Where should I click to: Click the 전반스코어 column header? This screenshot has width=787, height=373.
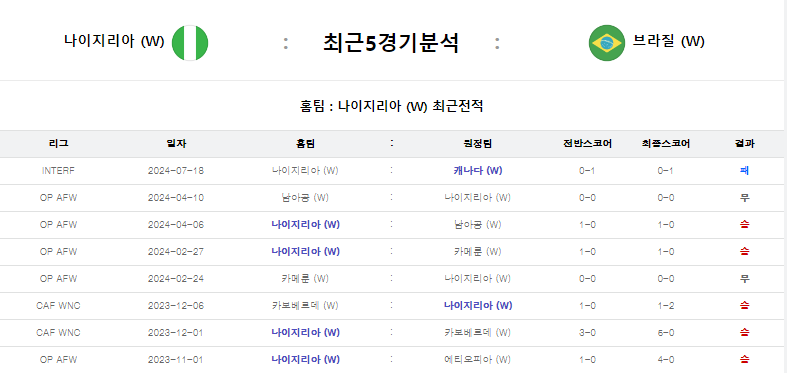587,144
